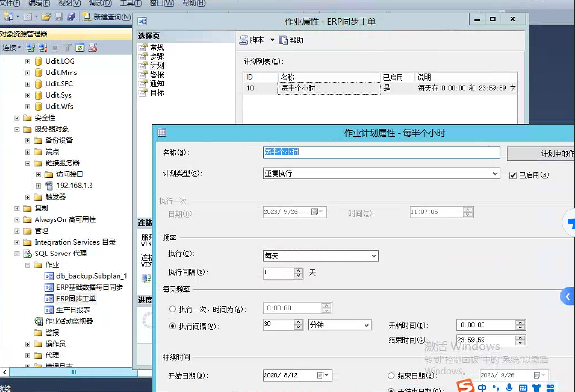The width and height of the screenshot is (575, 392).
Task: Click the open file folder icon
Action: coord(46,17)
